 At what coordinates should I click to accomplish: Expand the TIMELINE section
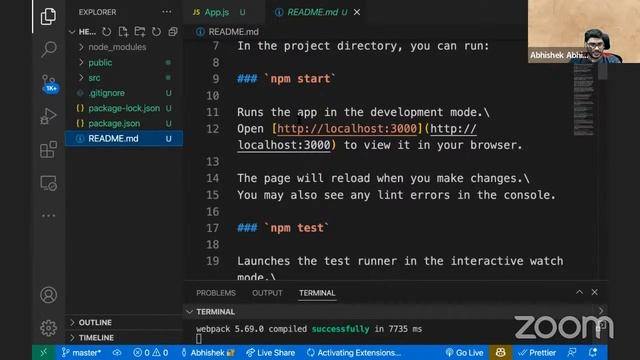point(124,338)
